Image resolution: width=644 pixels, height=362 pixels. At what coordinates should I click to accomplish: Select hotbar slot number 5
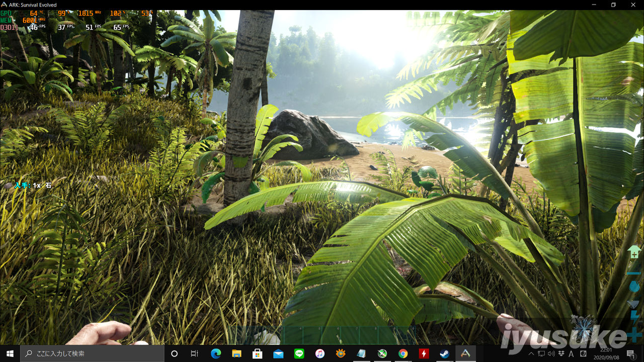[312, 335]
